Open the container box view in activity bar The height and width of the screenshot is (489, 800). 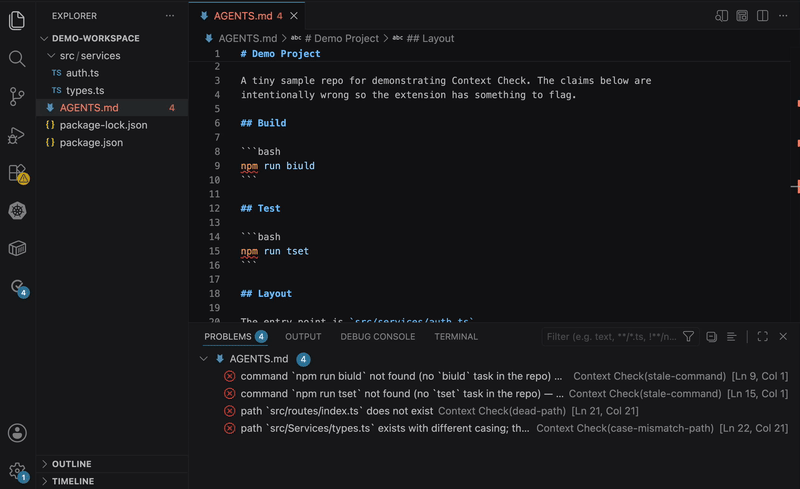(17, 249)
